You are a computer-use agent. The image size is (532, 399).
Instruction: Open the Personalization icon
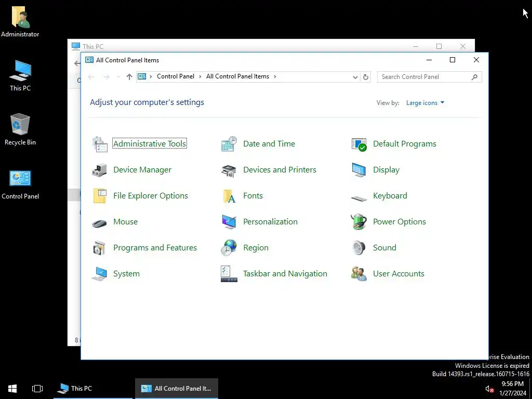coord(229,221)
